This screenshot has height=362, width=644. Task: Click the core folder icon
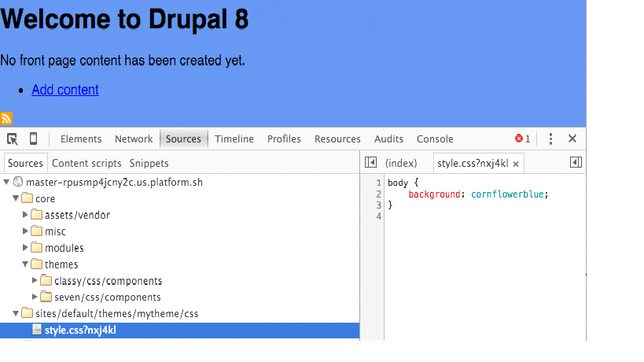27,198
